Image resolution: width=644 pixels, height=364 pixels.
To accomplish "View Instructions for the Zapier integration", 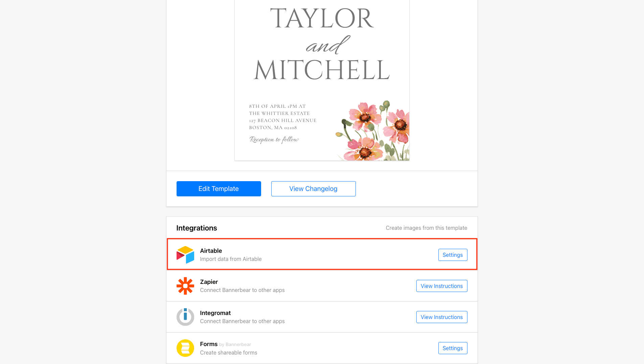I will click(x=441, y=286).
